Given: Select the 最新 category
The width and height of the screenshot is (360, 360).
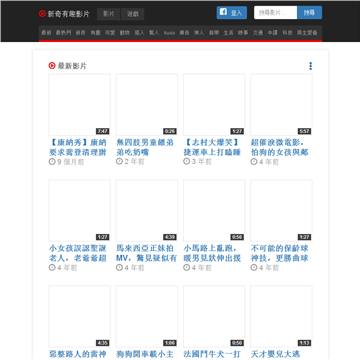Looking at the screenshot, I should [x=46, y=33].
